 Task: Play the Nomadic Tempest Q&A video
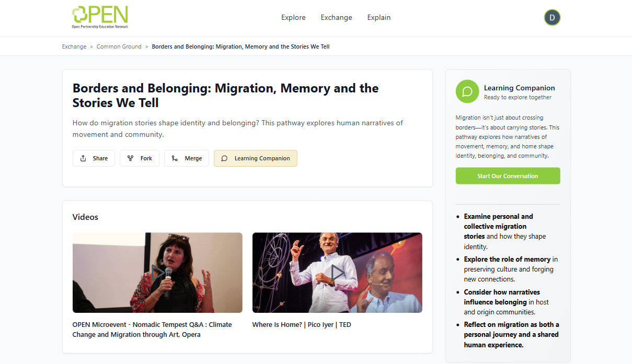pyautogui.click(x=157, y=272)
